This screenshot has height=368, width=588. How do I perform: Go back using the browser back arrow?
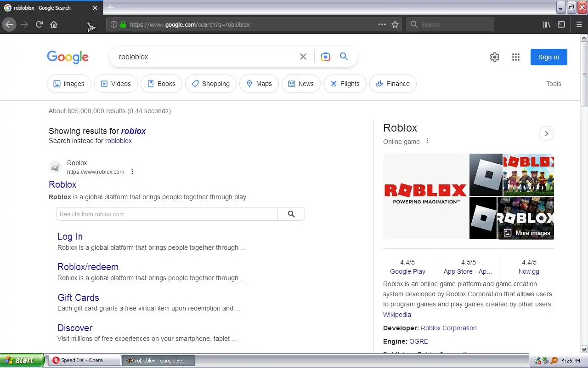(9, 24)
